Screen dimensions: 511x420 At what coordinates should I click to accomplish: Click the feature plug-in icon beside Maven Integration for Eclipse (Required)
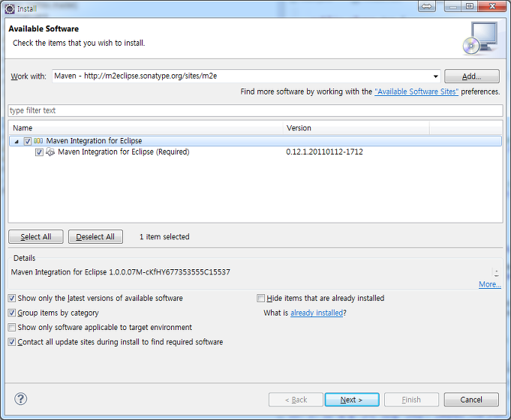50,151
